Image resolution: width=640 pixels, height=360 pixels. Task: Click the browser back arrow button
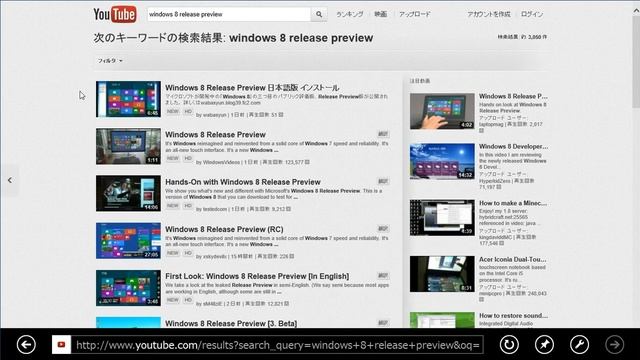click(27, 345)
